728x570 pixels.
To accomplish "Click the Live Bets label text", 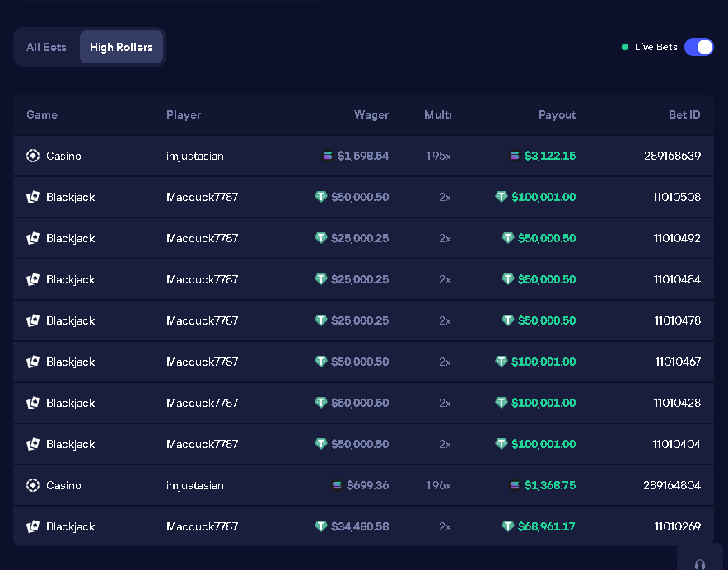I will (x=656, y=47).
